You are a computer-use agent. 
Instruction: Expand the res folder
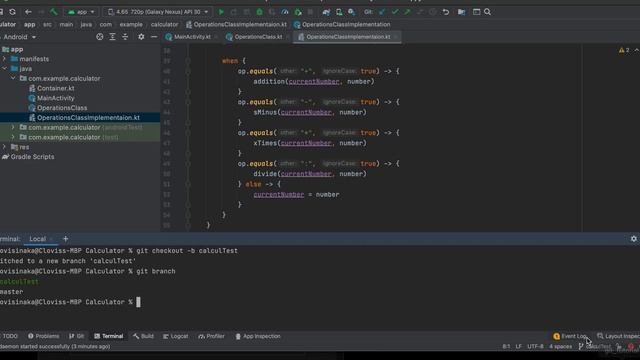tap(4, 147)
